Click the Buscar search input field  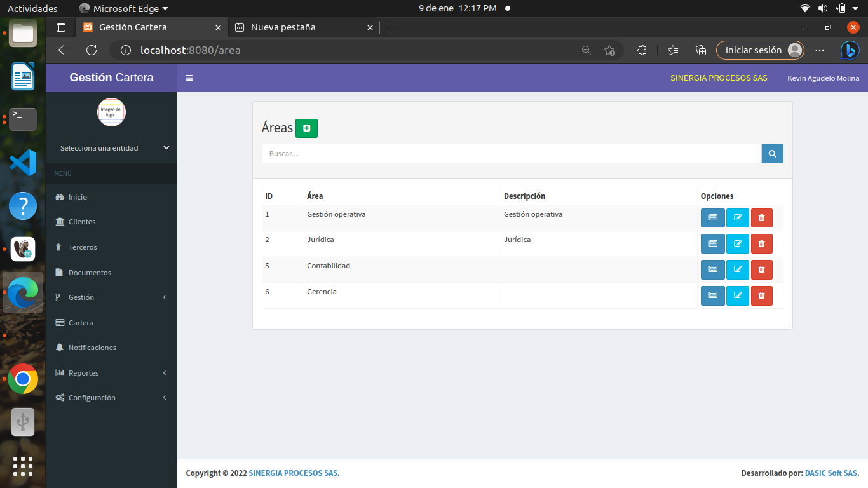pos(512,154)
